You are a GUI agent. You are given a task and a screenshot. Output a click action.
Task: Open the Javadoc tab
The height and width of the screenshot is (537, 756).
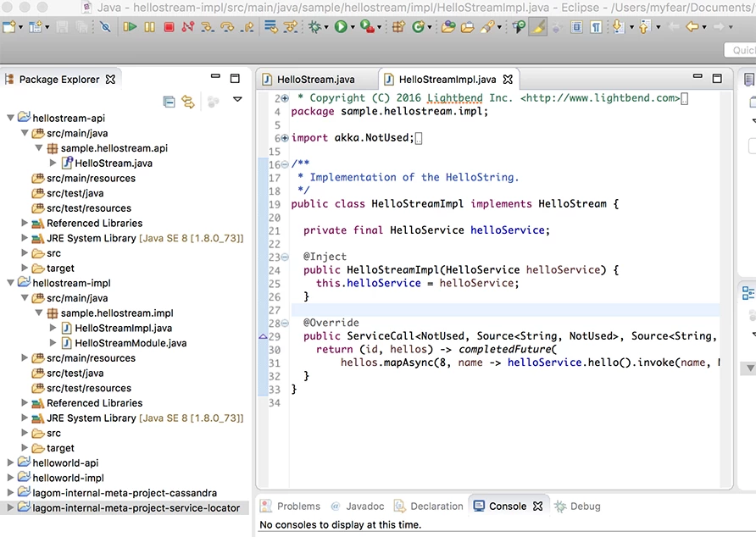[358, 507]
